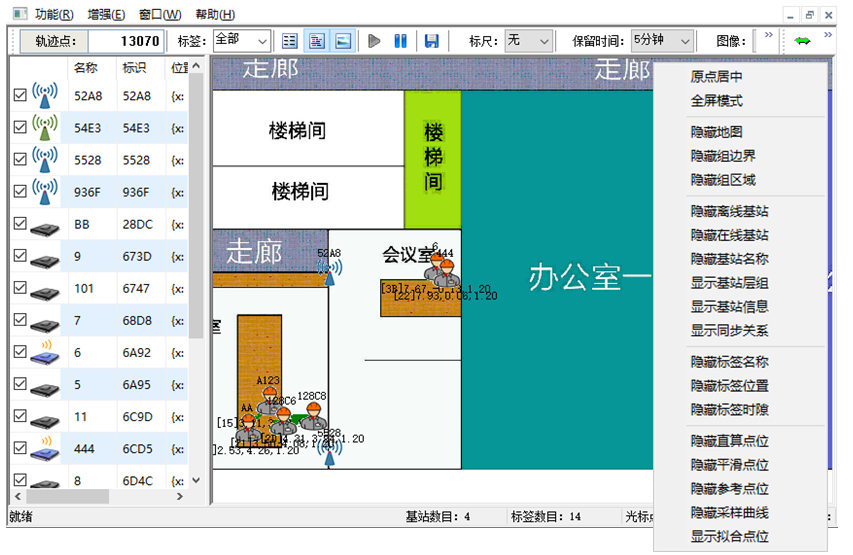
Task: Uncheck the checkbox for base station 52A8
Action: pyautogui.click(x=20, y=96)
